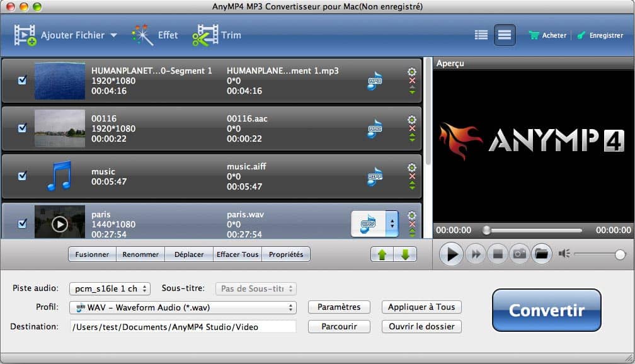Uncheck the music.aiff file checkbox

click(23, 176)
